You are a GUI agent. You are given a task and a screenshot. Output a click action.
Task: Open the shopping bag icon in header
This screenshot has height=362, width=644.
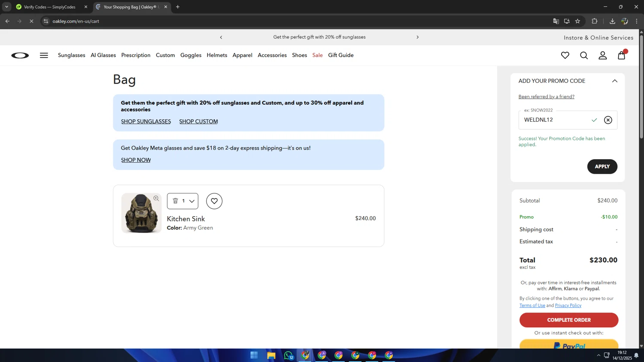tap(622, 55)
